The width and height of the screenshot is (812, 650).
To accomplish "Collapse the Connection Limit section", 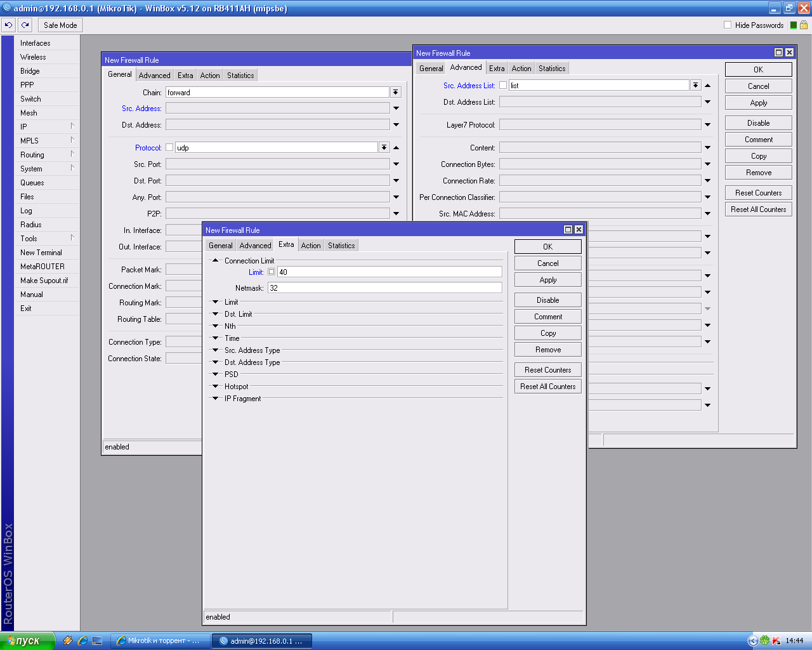I will (x=215, y=260).
